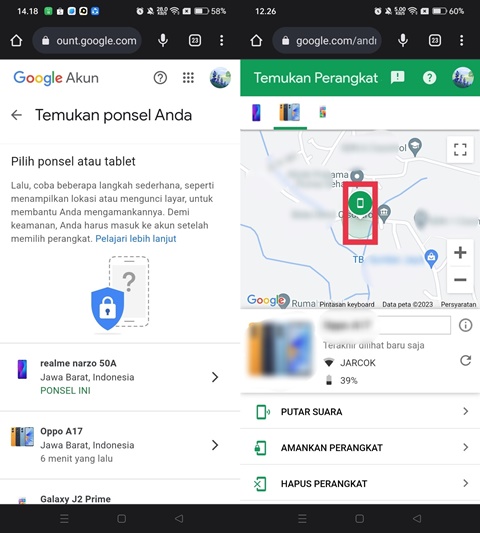Open the google.com/andr address bar
This screenshot has width=480, height=533.
point(327,40)
